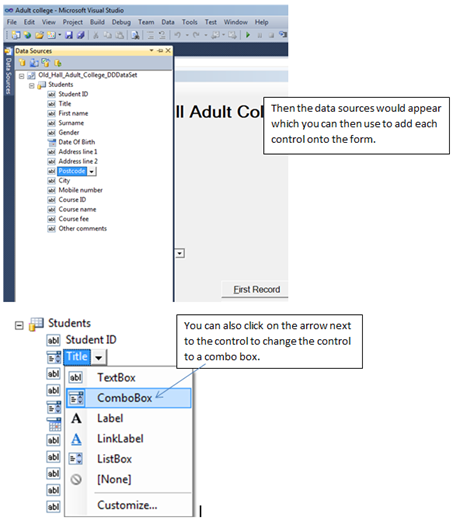Open the Postcode control type dropdown

pyautogui.click(x=92, y=171)
